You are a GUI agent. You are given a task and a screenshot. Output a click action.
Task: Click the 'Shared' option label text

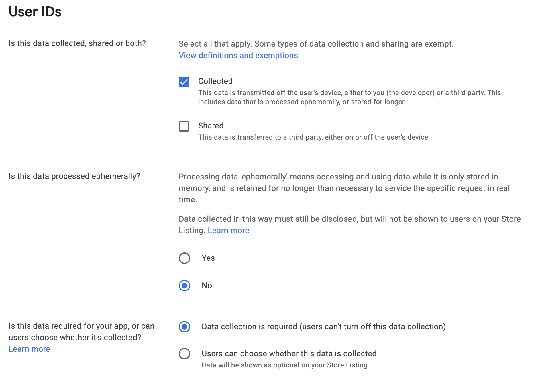[x=211, y=126]
